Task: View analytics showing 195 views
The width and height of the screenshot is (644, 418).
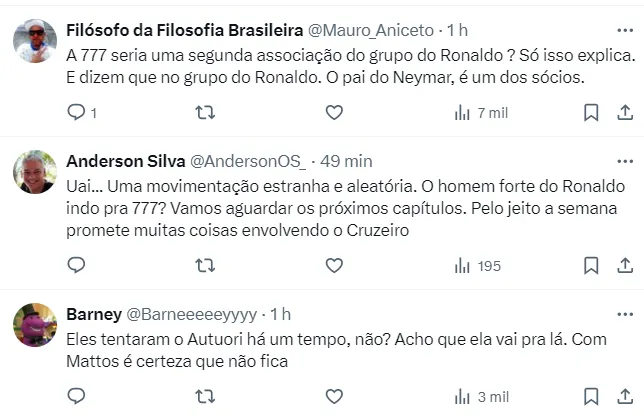Action: 477,265
